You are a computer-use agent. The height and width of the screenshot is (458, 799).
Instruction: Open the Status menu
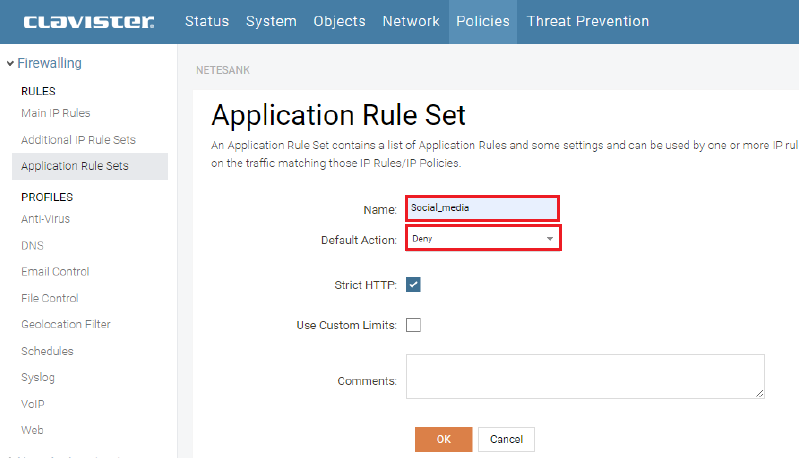(x=207, y=21)
